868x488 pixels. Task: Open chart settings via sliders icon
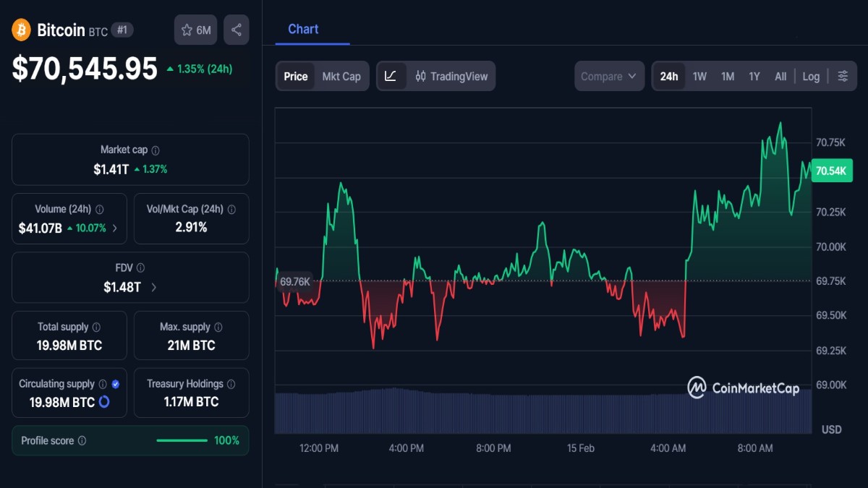pyautogui.click(x=842, y=75)
